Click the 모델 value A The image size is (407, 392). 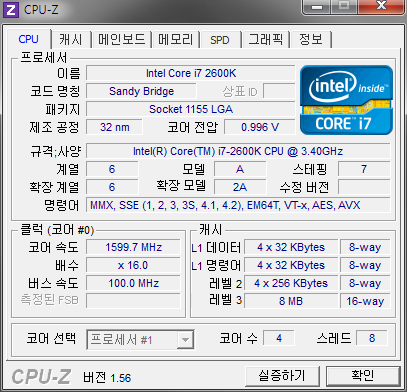[240, 169]
